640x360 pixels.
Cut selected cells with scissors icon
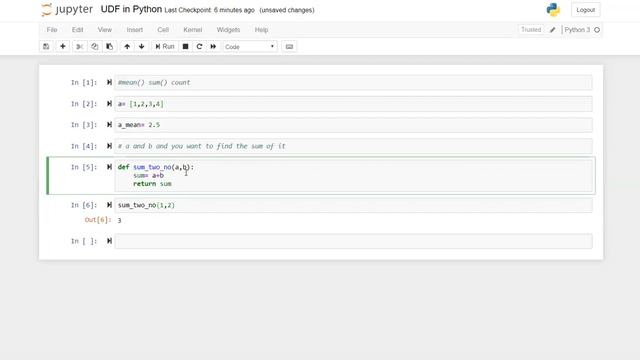pos(80,47)
